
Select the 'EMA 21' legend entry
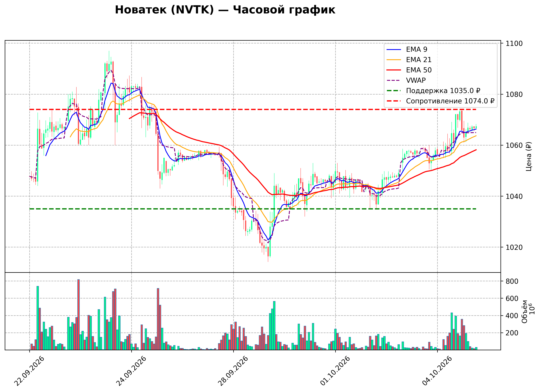click(419, 60)
